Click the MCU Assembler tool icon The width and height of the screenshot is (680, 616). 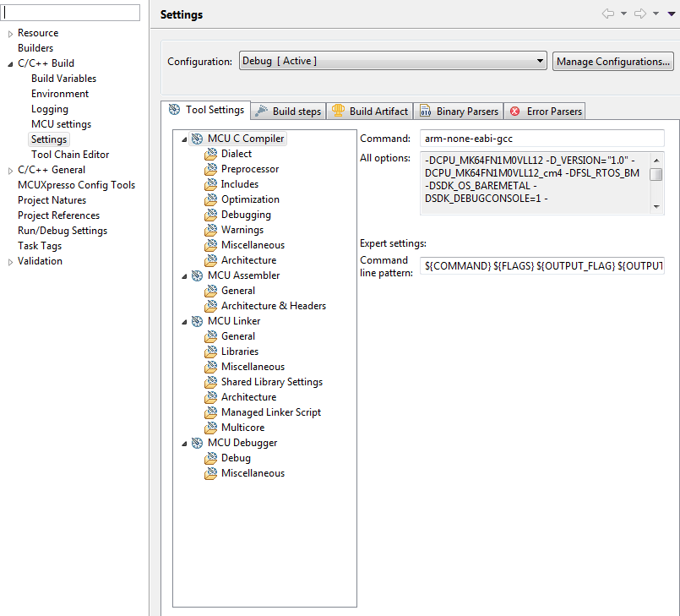[x=198, y=275]
